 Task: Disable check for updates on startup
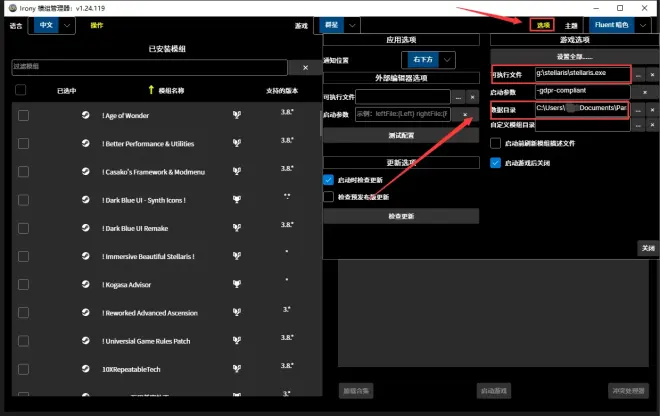point(329,179)
